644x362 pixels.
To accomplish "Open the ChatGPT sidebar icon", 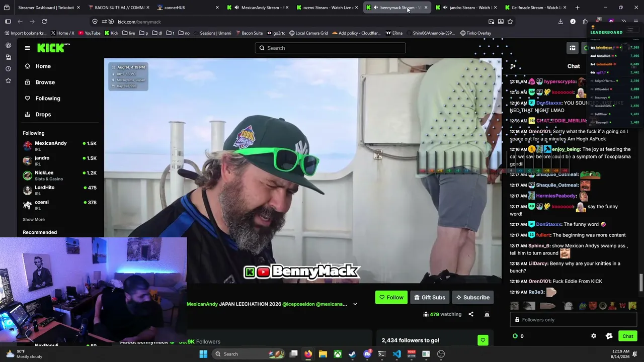I will click(8, 45).
